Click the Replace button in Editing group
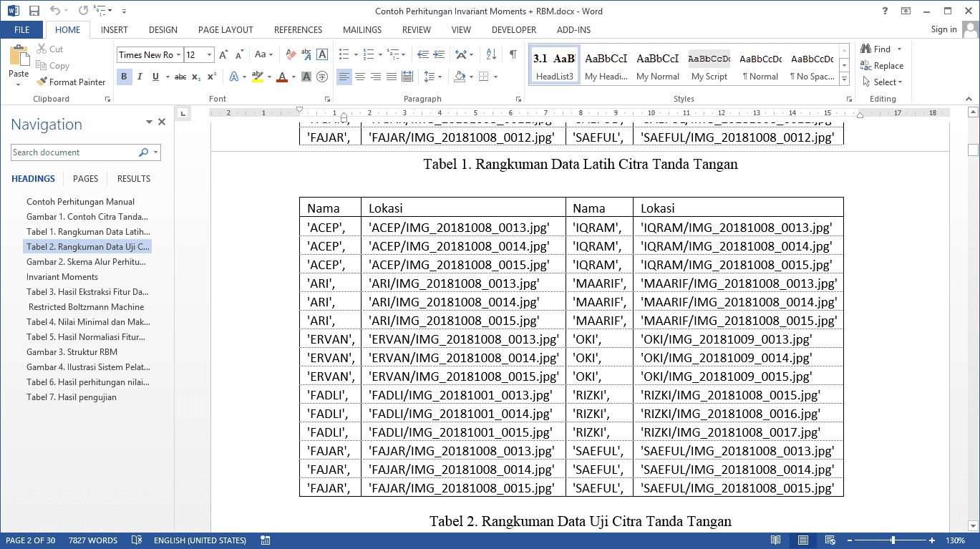Screen dimensions: 980x549 click(882, 66)
